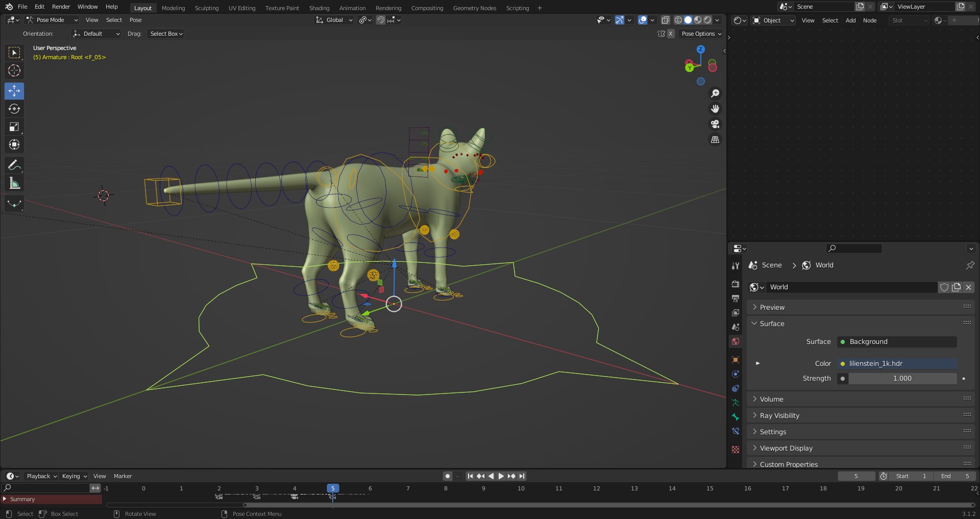Open the Pose menu in viewport header

pyautogui.click(x=135, y=20)
